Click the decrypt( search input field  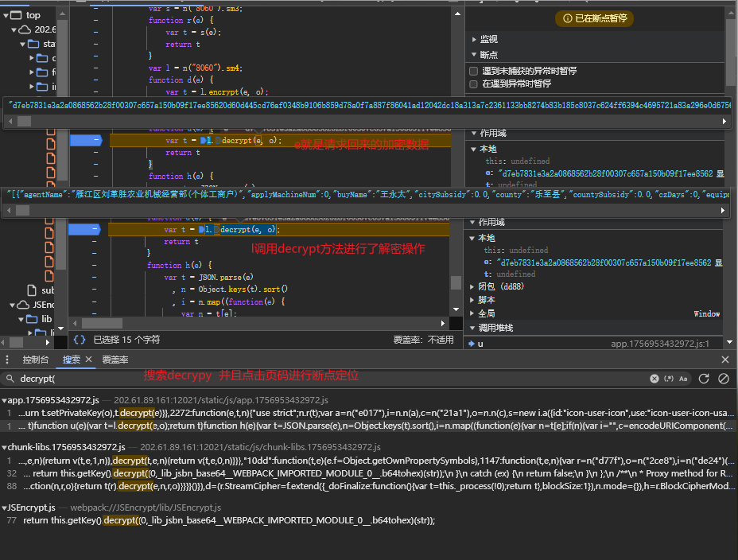(x=329, y=379)
